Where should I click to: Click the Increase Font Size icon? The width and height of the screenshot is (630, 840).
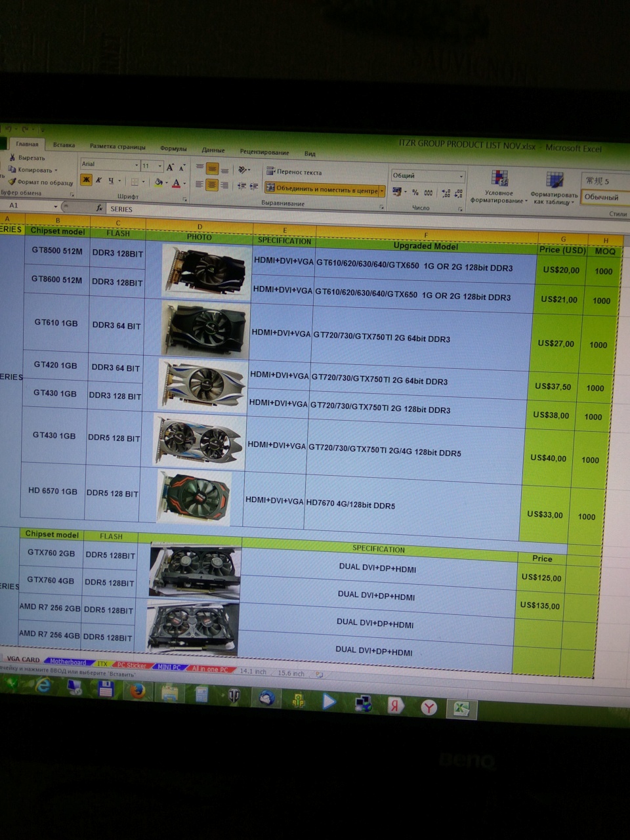tap(170, 167)
